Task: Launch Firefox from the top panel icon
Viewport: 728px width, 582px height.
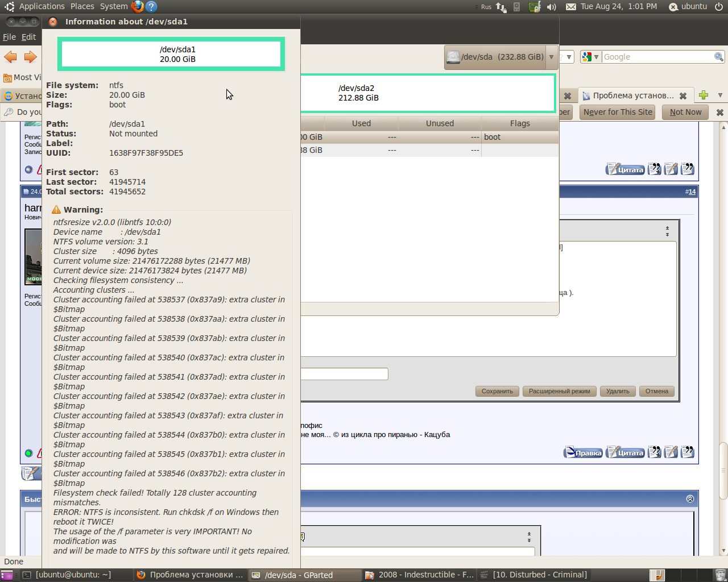Action: (137, 6)
